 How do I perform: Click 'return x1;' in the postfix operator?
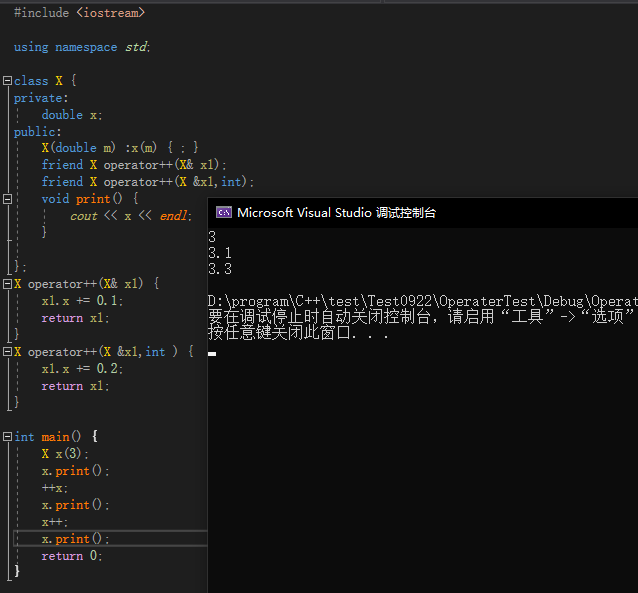[x=75, y=386]
